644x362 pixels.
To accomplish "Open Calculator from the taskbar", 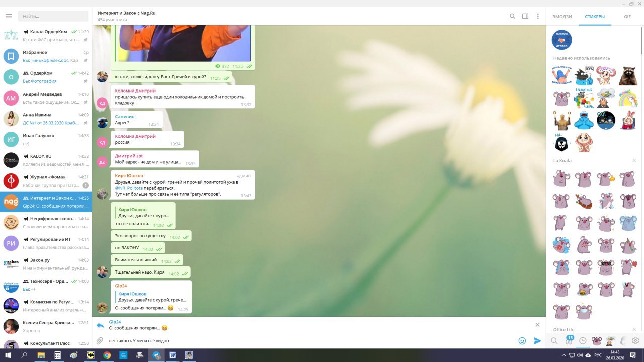I will tap(58, 355).
